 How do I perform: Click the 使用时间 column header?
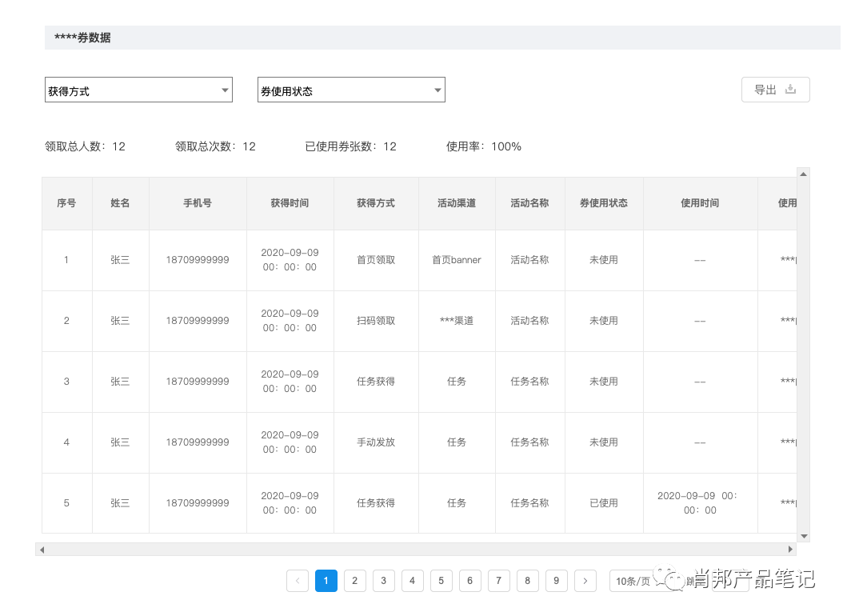tap(700, 203)
